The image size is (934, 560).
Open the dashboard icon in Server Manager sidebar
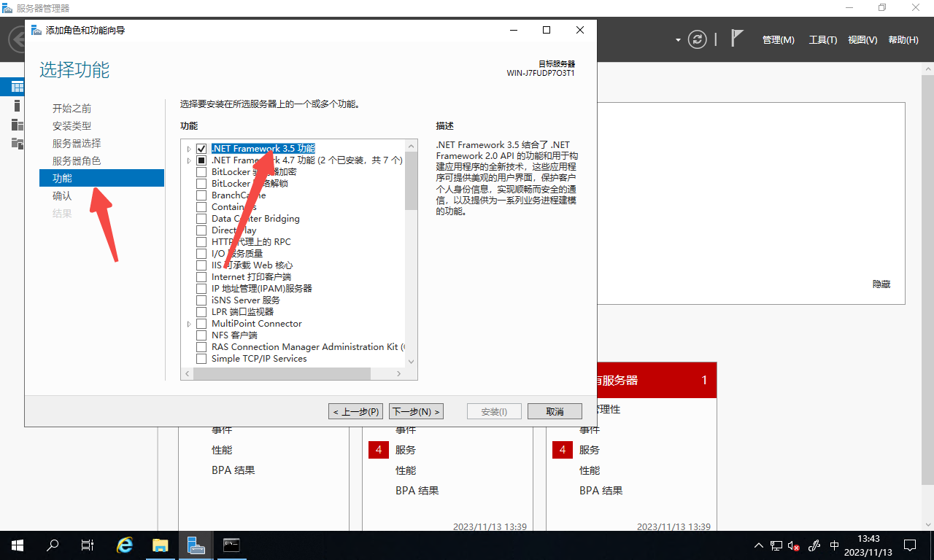17,87
